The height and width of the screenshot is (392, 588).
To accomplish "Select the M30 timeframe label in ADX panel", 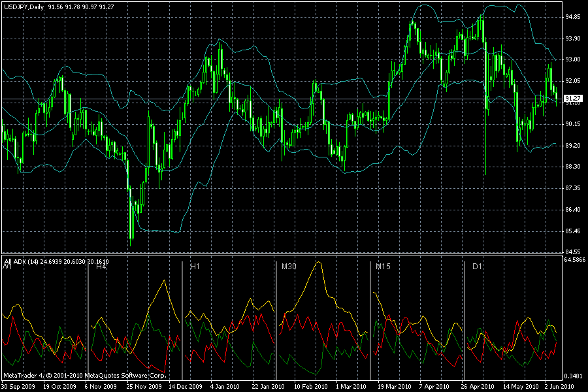I will (289, 267).
